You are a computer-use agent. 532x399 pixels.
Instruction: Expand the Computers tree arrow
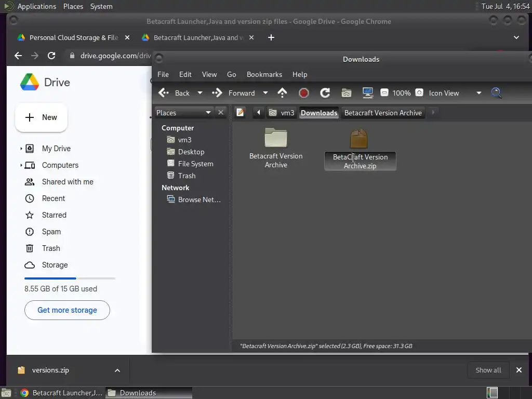pyautogui.click(x=21, y=165)
